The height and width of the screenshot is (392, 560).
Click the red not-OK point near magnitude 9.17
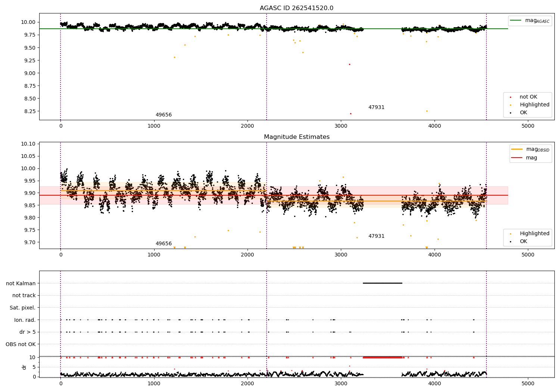click(x=349, y=64)
